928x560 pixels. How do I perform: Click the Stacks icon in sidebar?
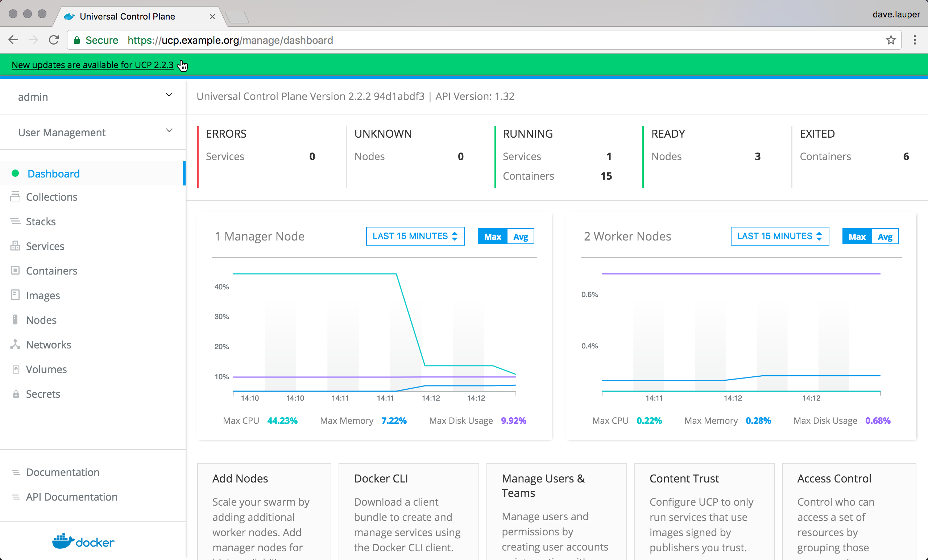[x=15, y=221]
